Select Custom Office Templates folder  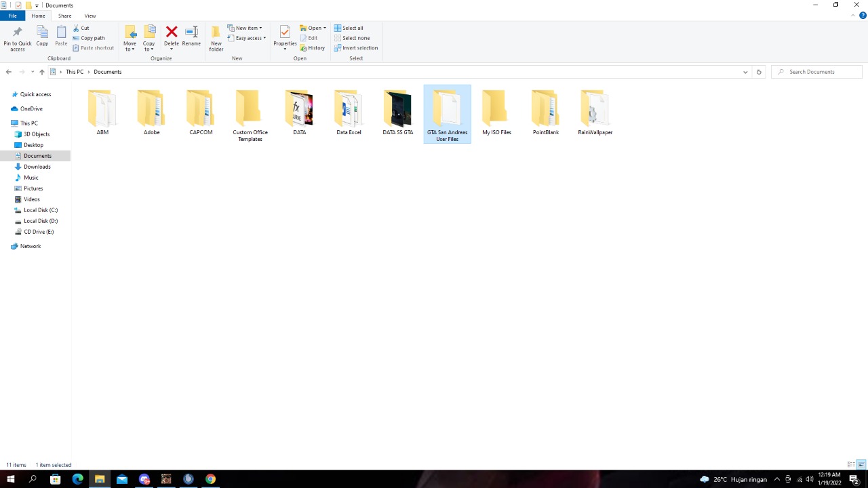250,115
